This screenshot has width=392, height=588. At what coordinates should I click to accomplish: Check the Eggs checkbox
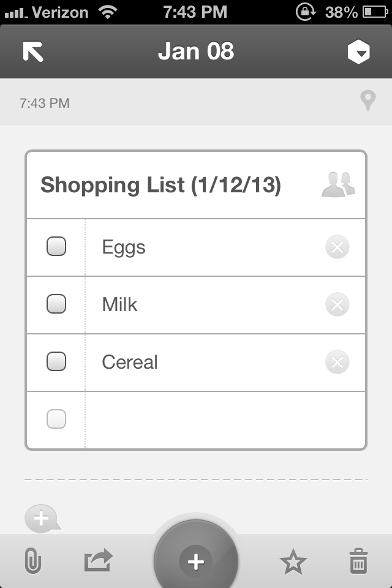[x=56, y=247]
